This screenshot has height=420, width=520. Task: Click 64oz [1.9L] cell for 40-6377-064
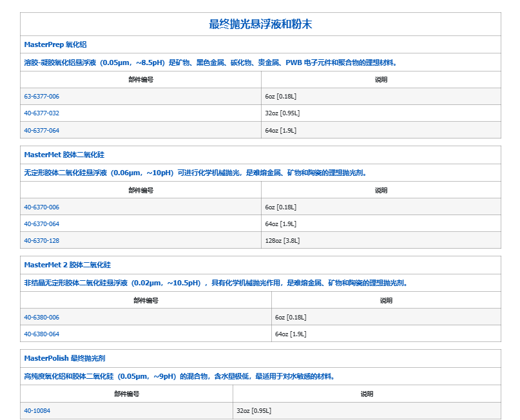coord(381,130)
